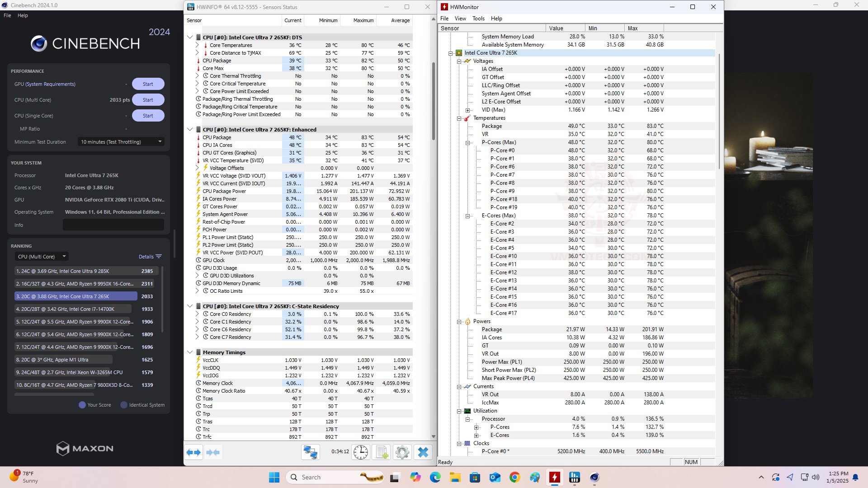Open GPU System Requirements link

tap(51, 84)
